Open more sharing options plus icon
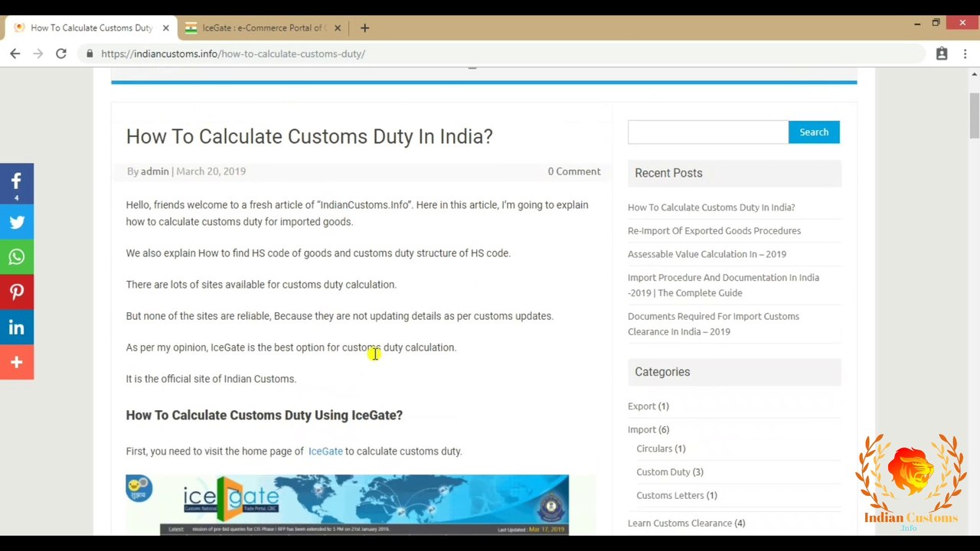Image resolution: width=980 pixels, height=551 pixels. (17, 362)
